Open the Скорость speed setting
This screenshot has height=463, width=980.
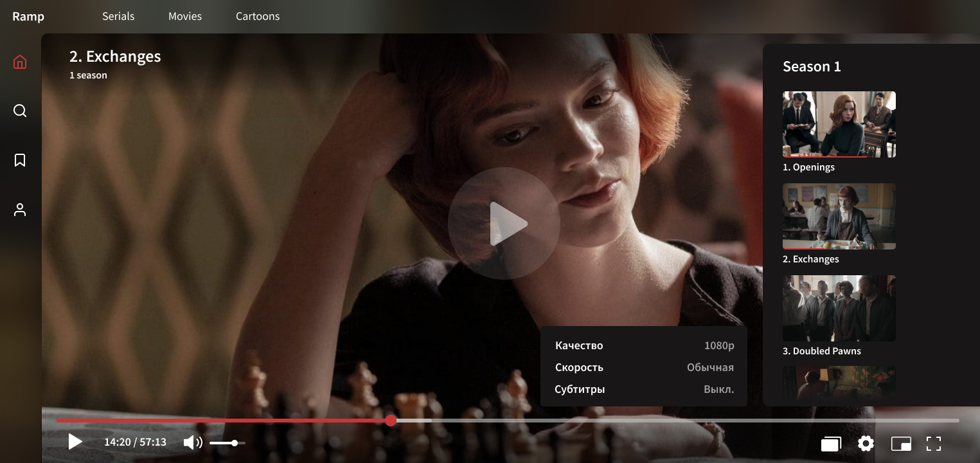(x=644, y=367)
